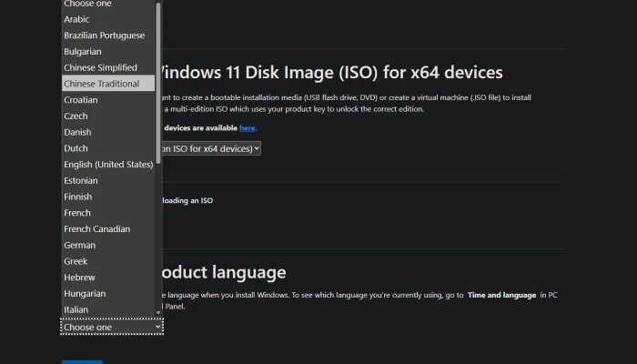Select English (United States) option
The image size is (637, 364).
108,165
